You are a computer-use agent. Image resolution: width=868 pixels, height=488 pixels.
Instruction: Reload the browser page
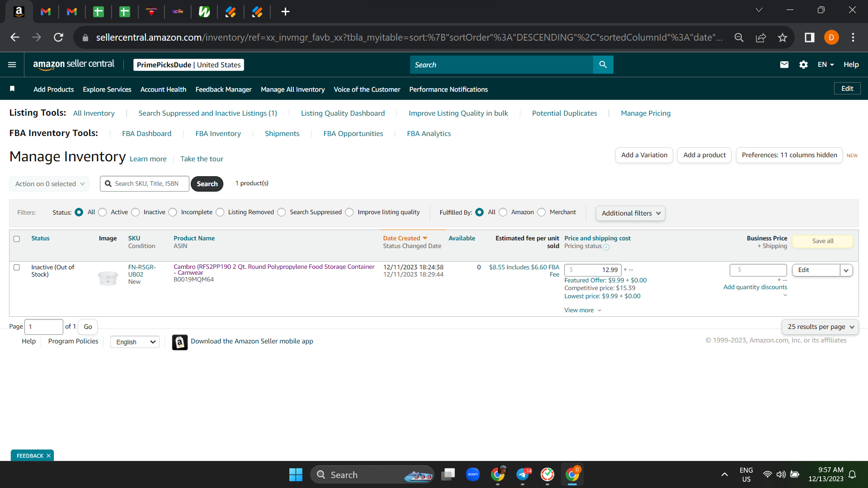click(x=58, y=38)
